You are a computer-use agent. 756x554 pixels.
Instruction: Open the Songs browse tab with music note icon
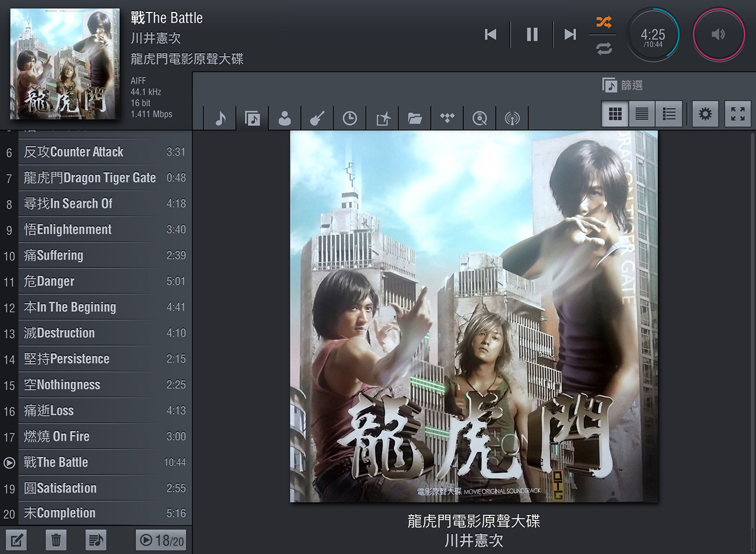tap(220, 117)
